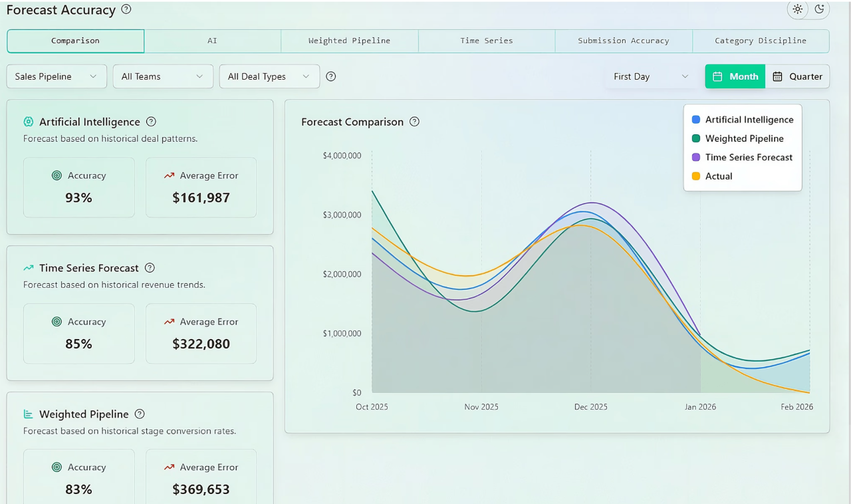
Task: Switch to dark mode moon icon
Action: pos(819,9)
